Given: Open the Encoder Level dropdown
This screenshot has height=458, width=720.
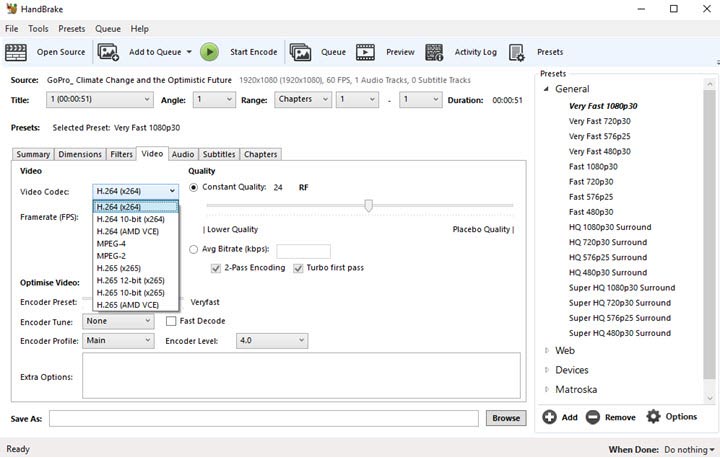Looking at the screenshot, I should (x=272, y=340).
